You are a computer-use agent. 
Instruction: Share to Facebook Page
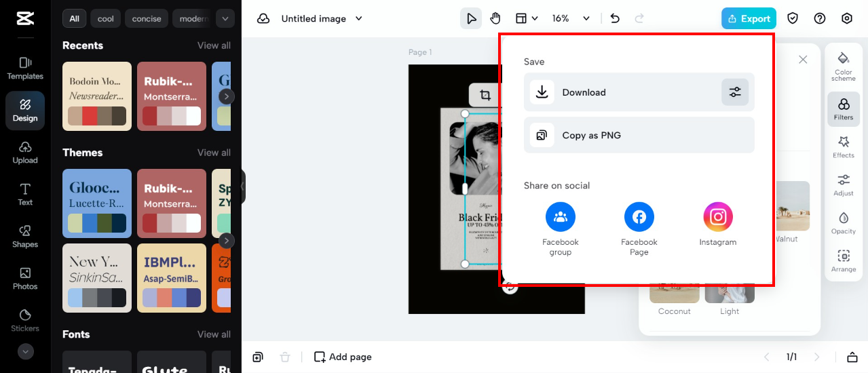click(639, 229)
